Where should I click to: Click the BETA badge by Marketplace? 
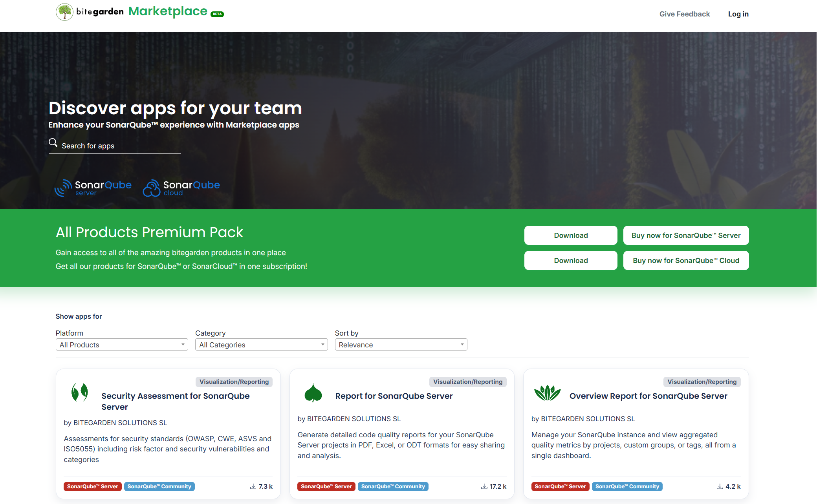pos(217,14)
